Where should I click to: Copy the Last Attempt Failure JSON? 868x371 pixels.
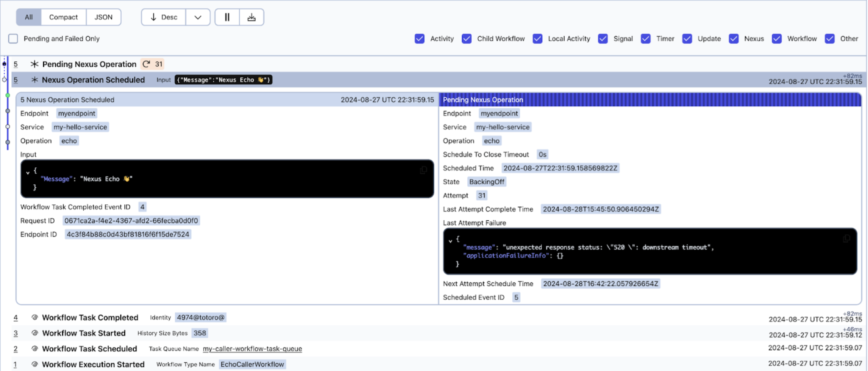[x=846, y=238]
